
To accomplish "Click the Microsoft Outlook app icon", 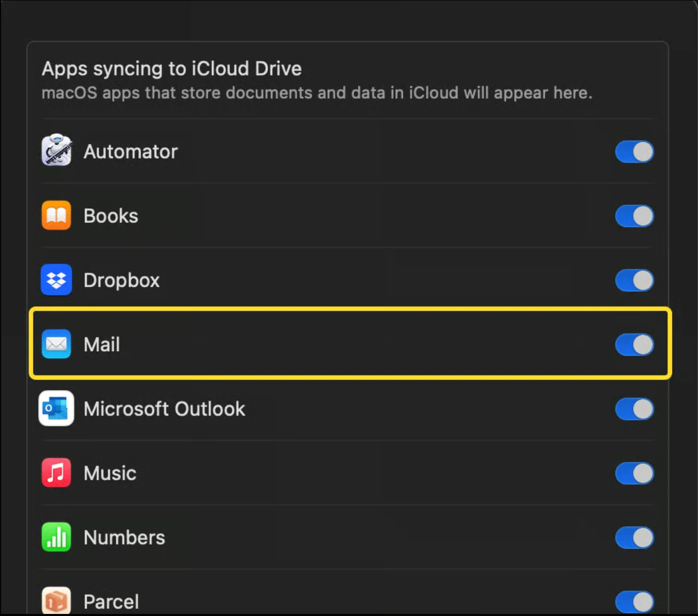I will [56, 409].
